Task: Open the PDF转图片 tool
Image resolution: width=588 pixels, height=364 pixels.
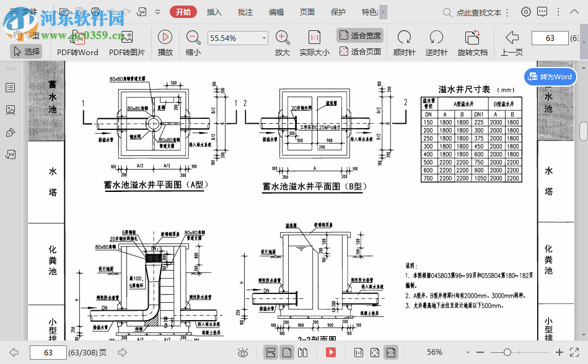Action: tap(127, 44)
